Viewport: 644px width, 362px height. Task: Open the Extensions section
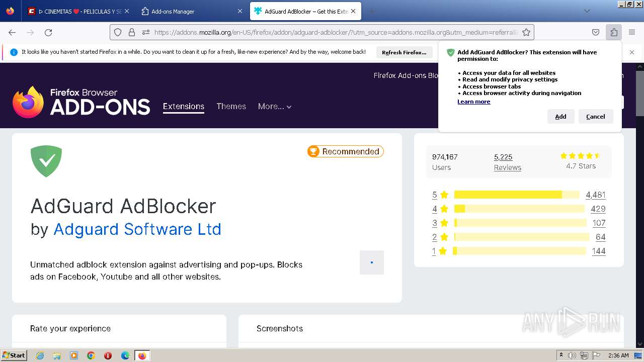(184, 107)
